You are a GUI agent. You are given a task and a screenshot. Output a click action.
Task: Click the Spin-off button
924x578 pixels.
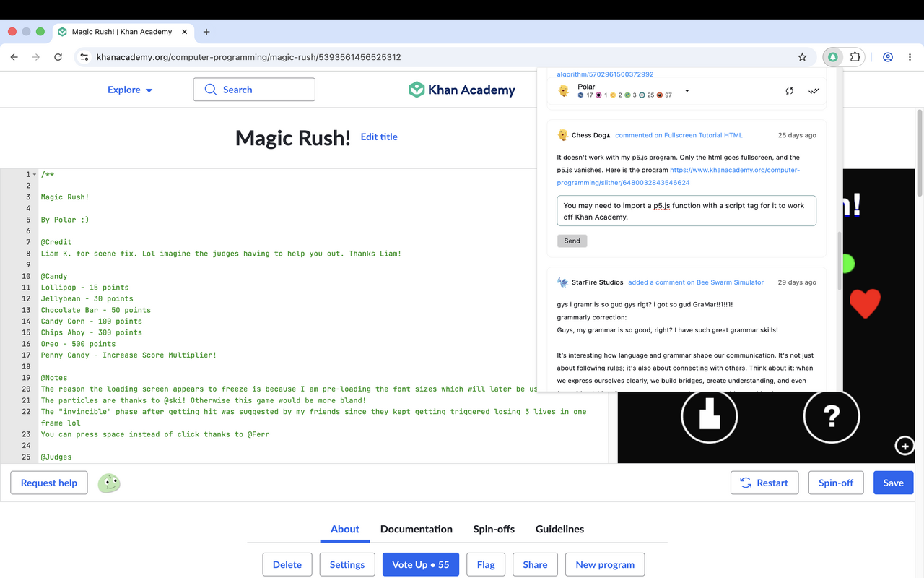(836, 483)
